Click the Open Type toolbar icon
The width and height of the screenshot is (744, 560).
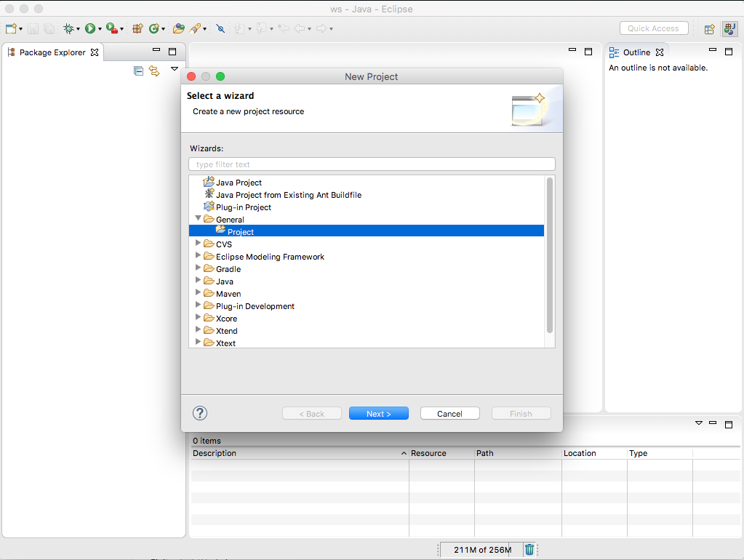tap(179, 28)
